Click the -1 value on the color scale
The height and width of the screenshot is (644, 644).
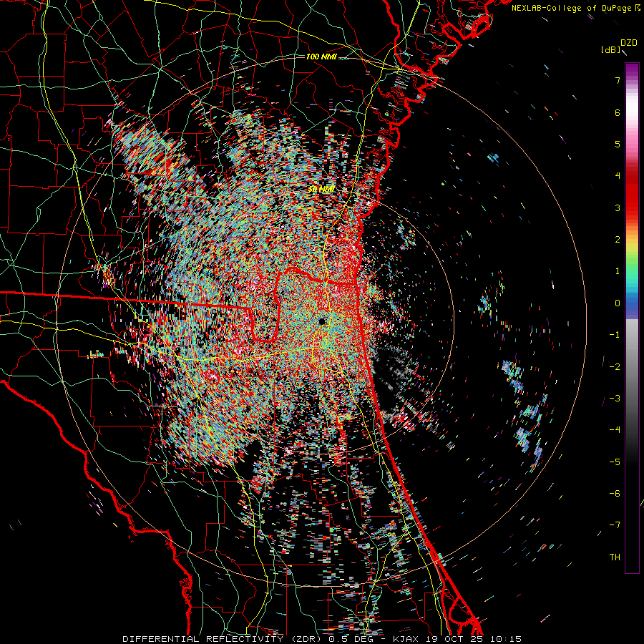point(615,335)
